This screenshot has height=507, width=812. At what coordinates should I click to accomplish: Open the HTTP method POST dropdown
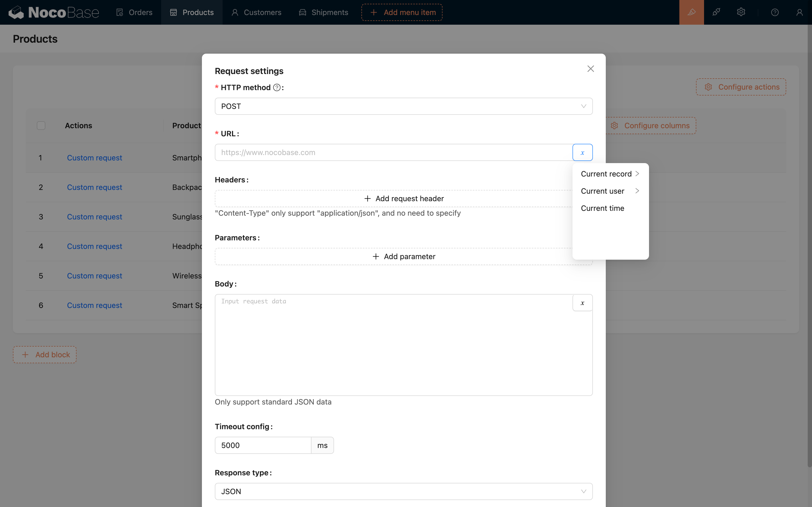[x=403, y=106]
